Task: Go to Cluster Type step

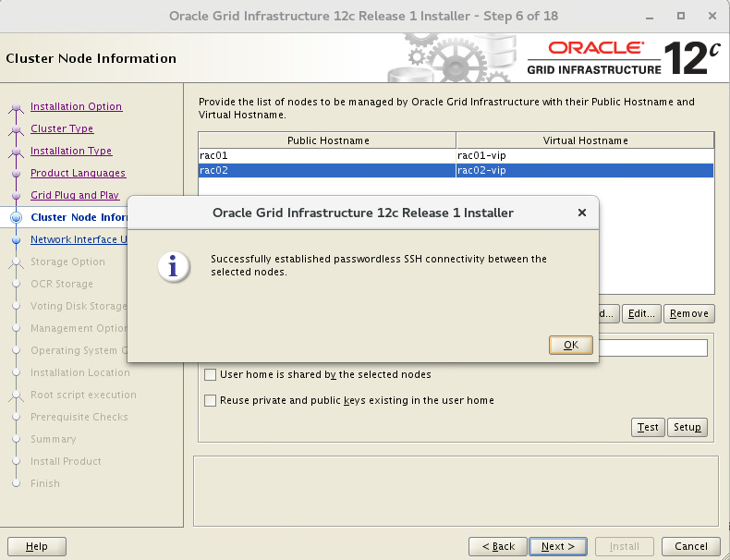Action: point(62,128)
